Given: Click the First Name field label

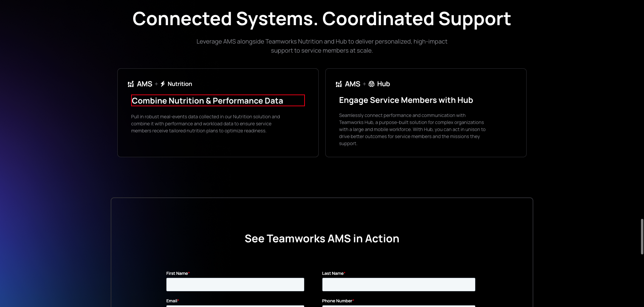Looking at the screenshot, I should [x=177, y=273].
